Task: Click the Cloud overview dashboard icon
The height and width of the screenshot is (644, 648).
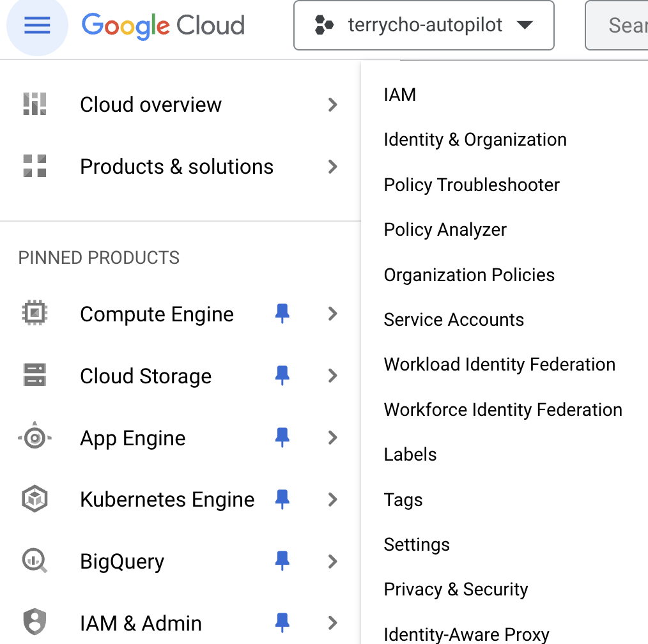Action: [x=35, y=104]
